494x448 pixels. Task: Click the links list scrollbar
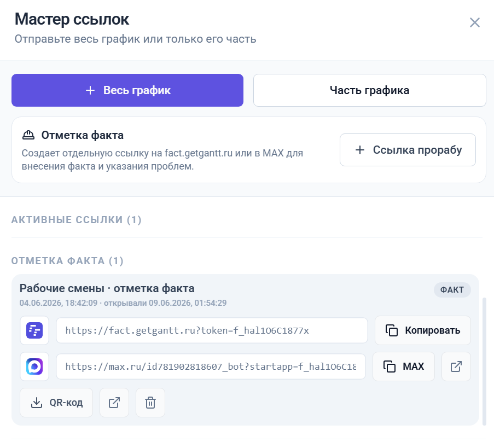(484, 362)
